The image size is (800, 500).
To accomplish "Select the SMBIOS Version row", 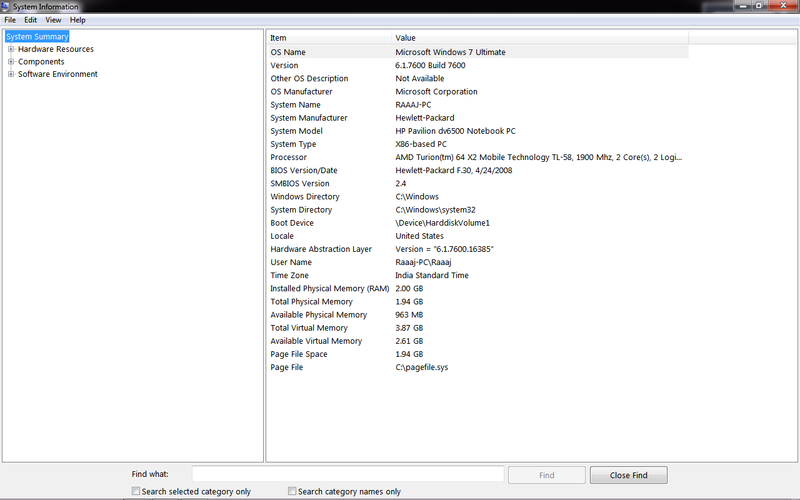I will (x=478, y=184).
